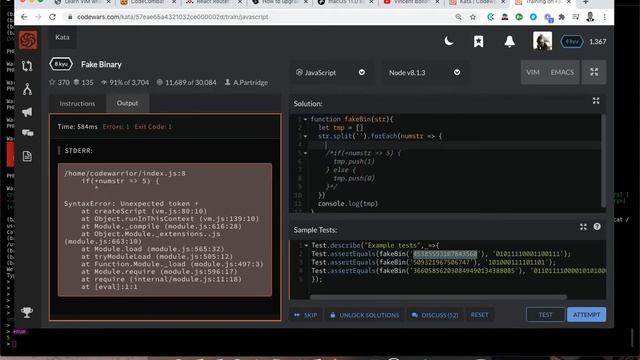The image size is (640, 360).
Task: Open the trophy leaderboard sidebar icon
Action: pos(27,312)
